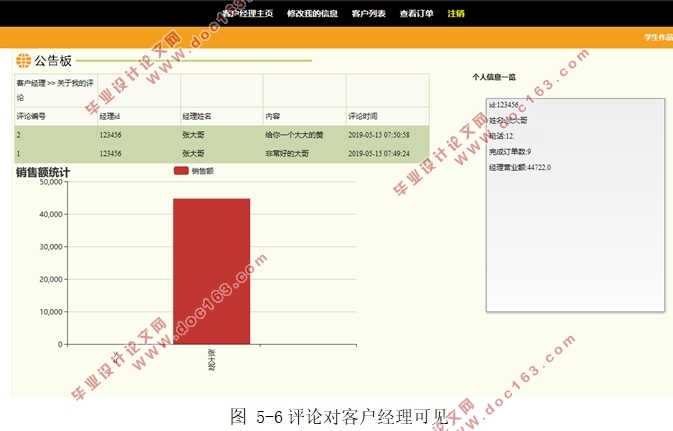The height and width of the screenshot is (431, 673).
Task: Click the timestamp 2019-05-15 07:50:58
Action: click(x=379, y=135)
